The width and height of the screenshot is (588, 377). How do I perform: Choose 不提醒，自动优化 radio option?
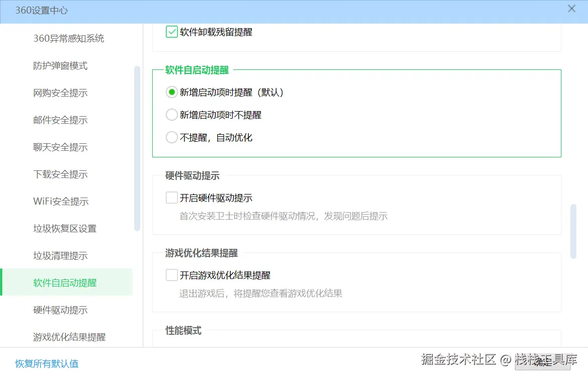click(172, 137)
